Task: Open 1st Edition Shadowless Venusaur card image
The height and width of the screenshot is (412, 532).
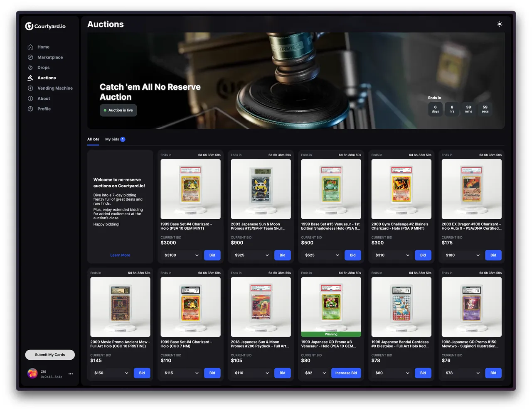Action: click(331, 189)
